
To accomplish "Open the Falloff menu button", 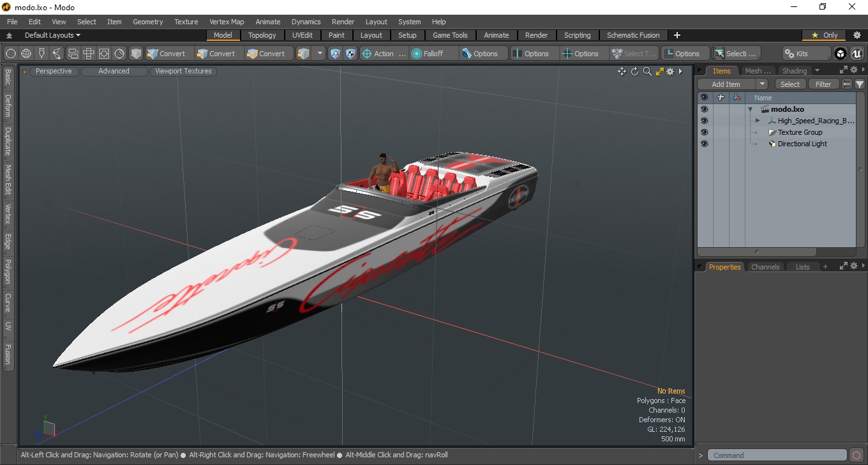I will 434,54.
